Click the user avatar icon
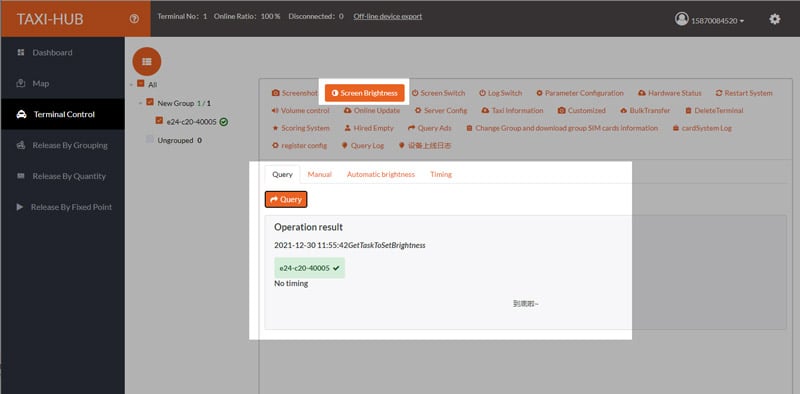Viewport: 800px width, 394px height. point(682,19)
